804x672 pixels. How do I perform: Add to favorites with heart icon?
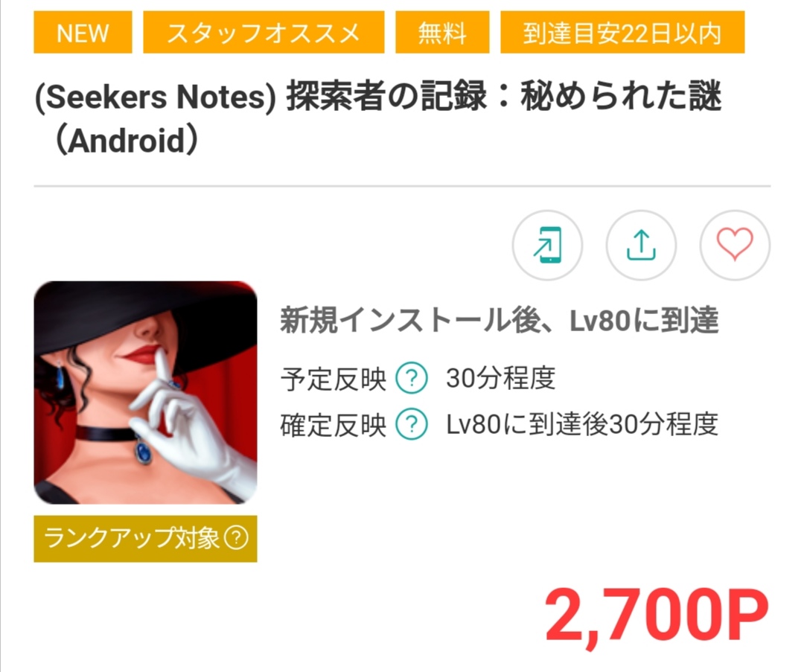735,245
